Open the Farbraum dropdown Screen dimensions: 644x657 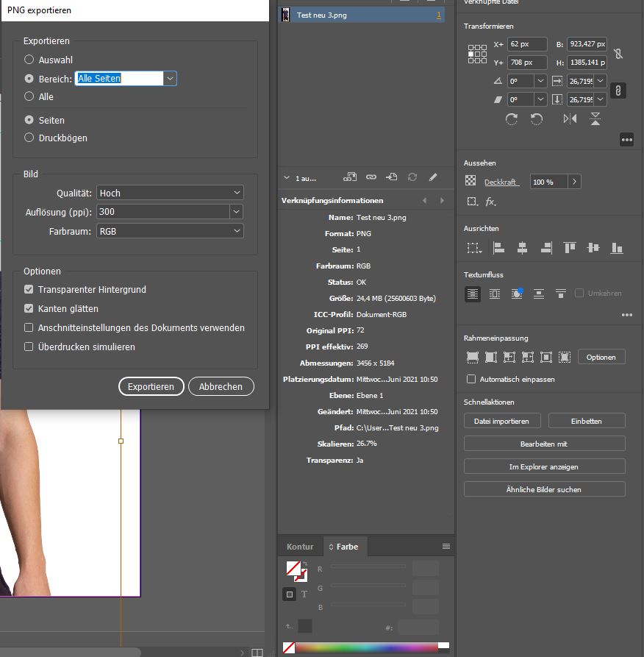(x=237, y=230)
